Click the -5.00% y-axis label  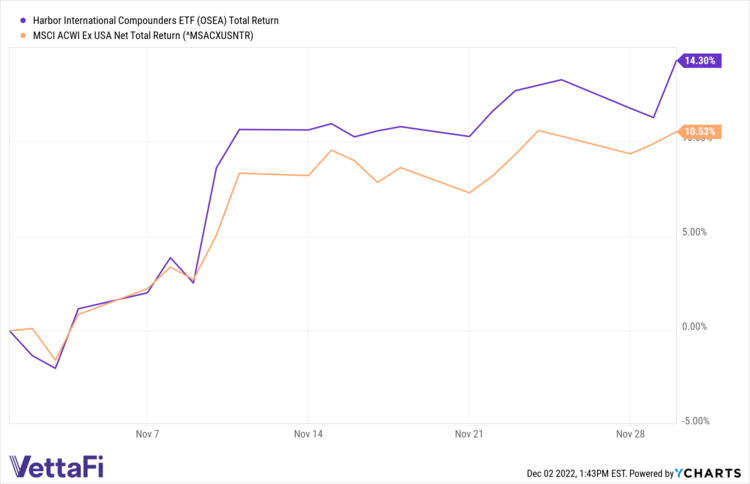(x=692, y=420)
